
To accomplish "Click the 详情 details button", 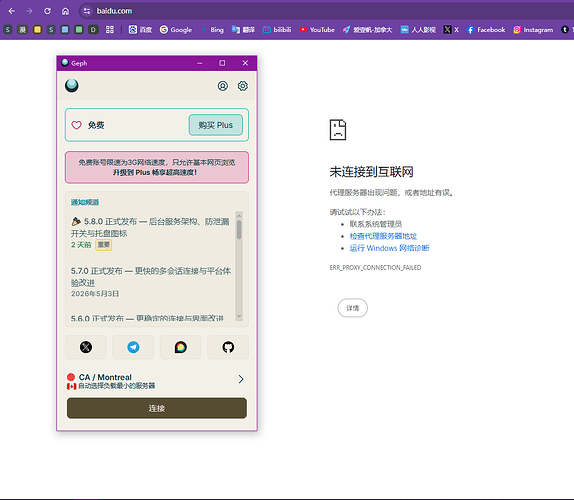I will coord(353,308).
